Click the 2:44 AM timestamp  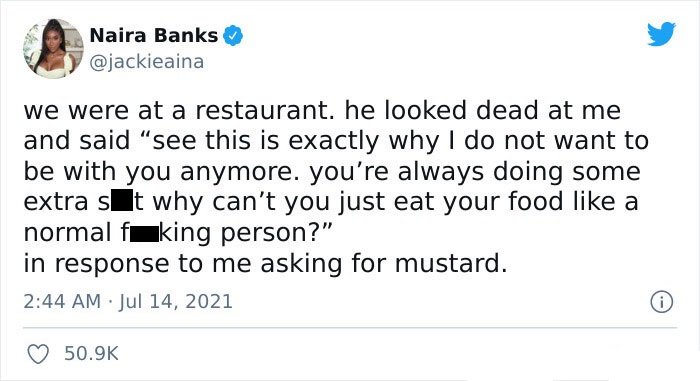(62, 301)
